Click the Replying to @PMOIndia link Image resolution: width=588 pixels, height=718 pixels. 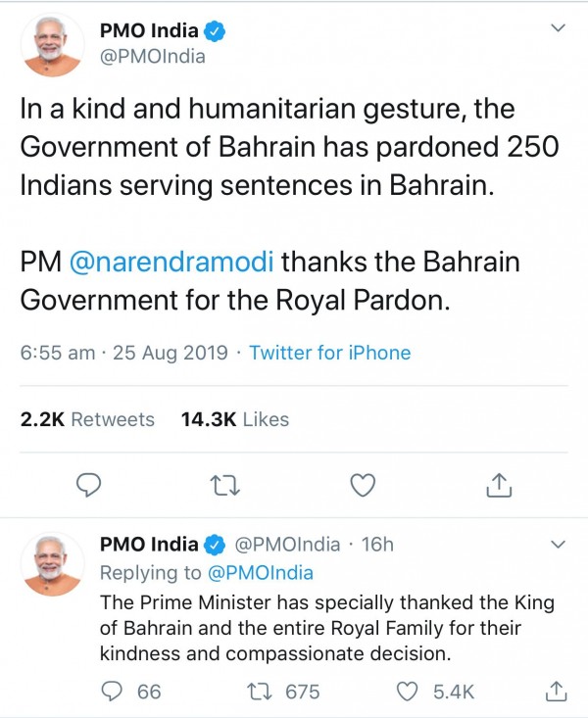pos(259,572)
